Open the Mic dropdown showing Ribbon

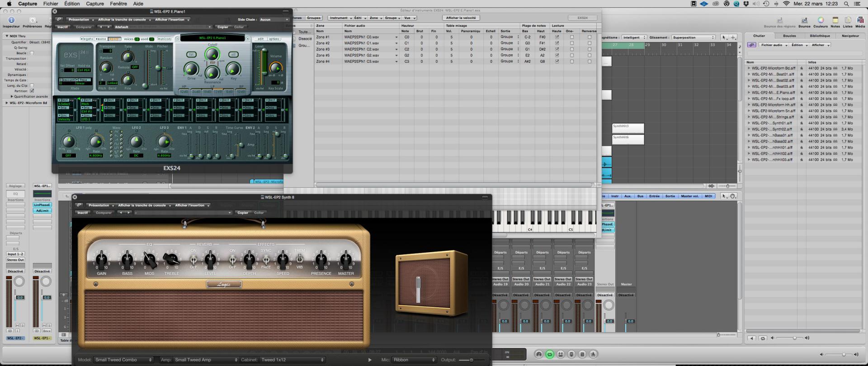(415, 360)
